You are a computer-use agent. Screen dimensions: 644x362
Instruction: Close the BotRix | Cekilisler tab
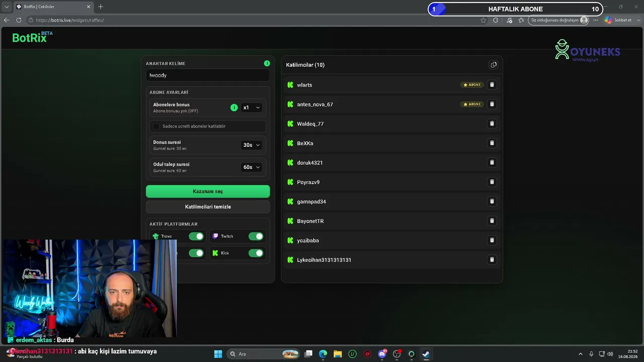[89, 7]
